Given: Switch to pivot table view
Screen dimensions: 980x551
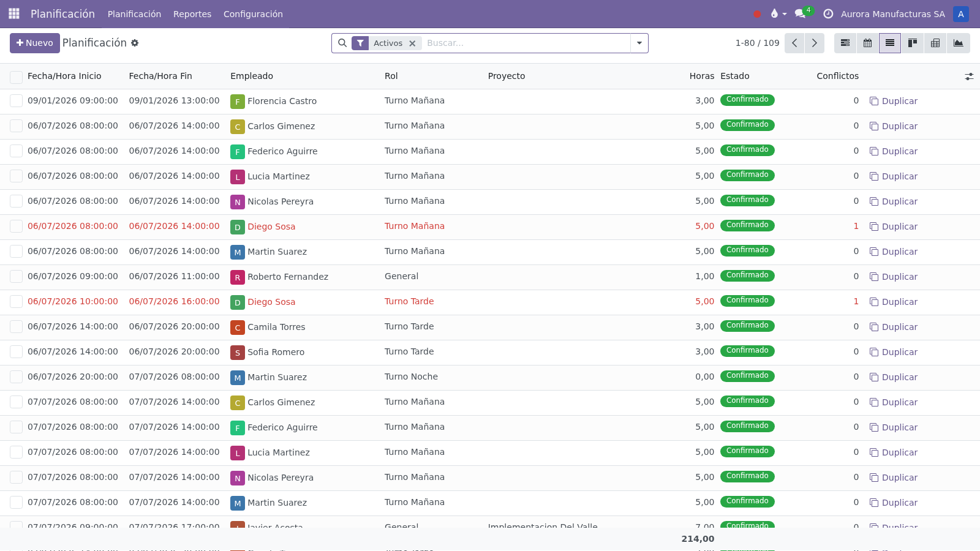Looking at the screenshot, I should pos(935,43).
